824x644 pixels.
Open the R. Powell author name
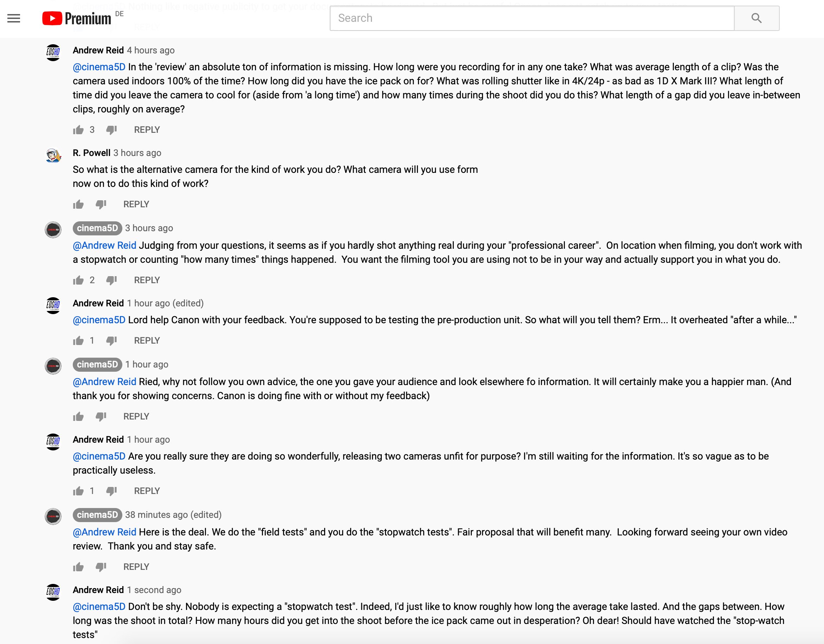pos(92,153)
